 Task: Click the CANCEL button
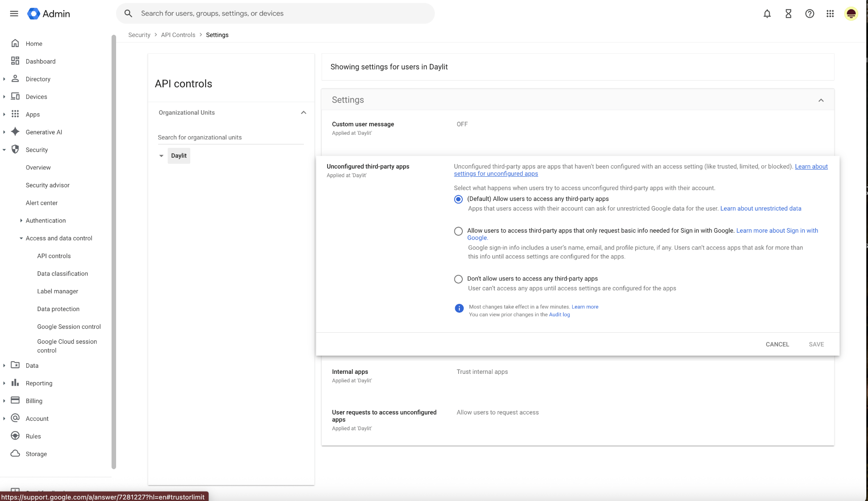777,344
